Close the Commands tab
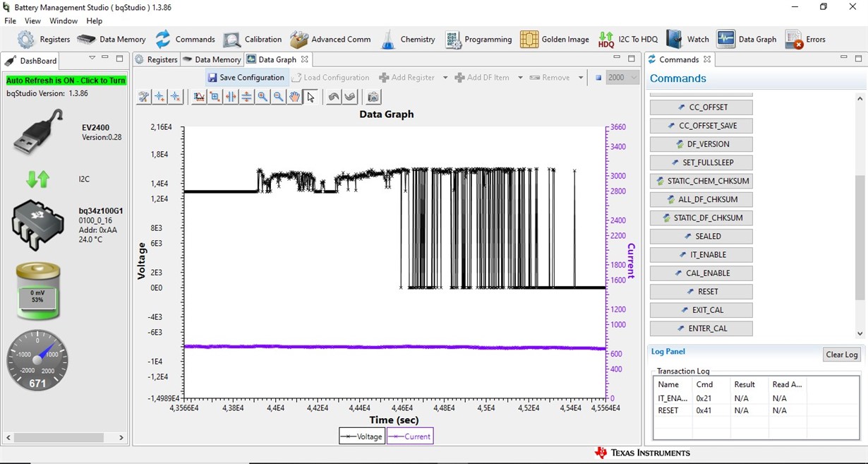868x464 pixels. point(707,59)
